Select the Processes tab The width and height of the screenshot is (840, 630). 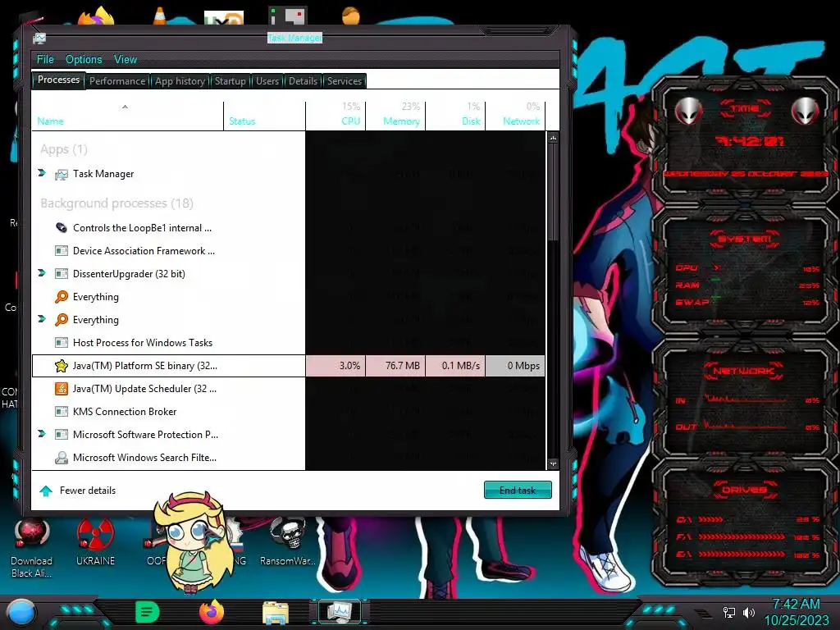(58, 80)
